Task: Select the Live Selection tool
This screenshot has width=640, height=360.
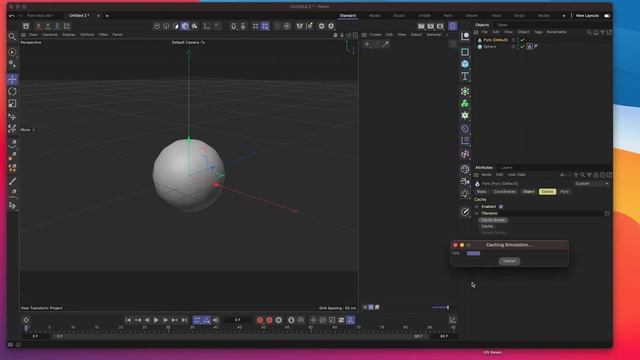Action: coord(12,52)
